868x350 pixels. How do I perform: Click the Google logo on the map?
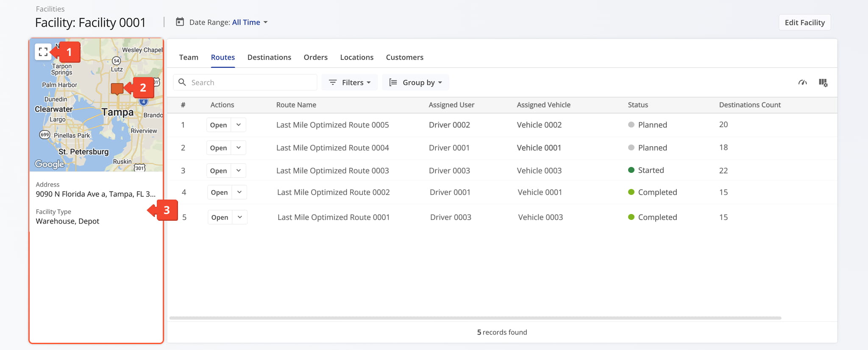50,164
